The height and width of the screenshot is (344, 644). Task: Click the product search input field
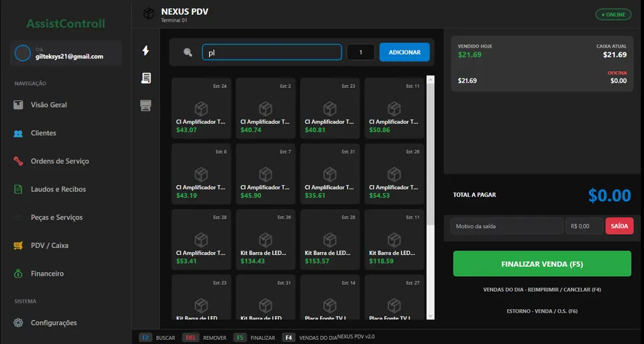pyautogui.click(x=272, y=52)
